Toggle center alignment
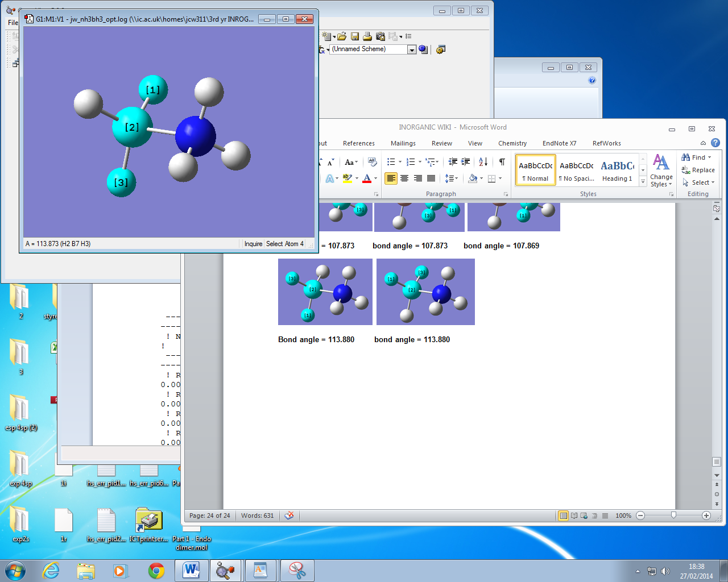The width and height of the screenshot is (728, 582). [x=404, y=178]
